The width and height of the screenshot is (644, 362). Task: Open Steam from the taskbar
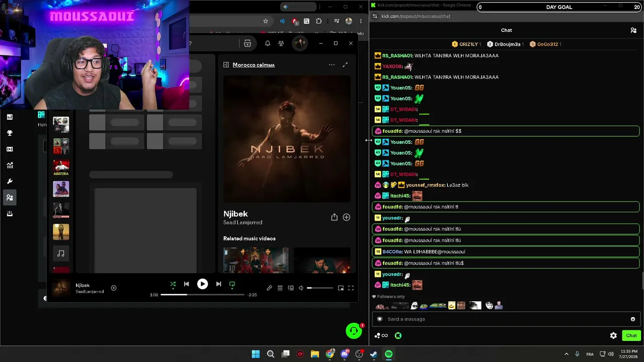coord(374,354)
